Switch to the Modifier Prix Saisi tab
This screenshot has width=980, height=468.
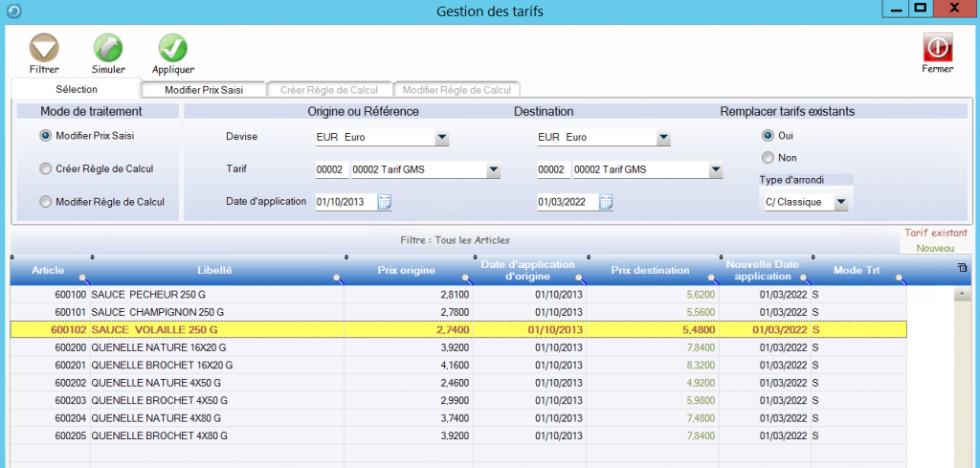(x=203, y=90)
